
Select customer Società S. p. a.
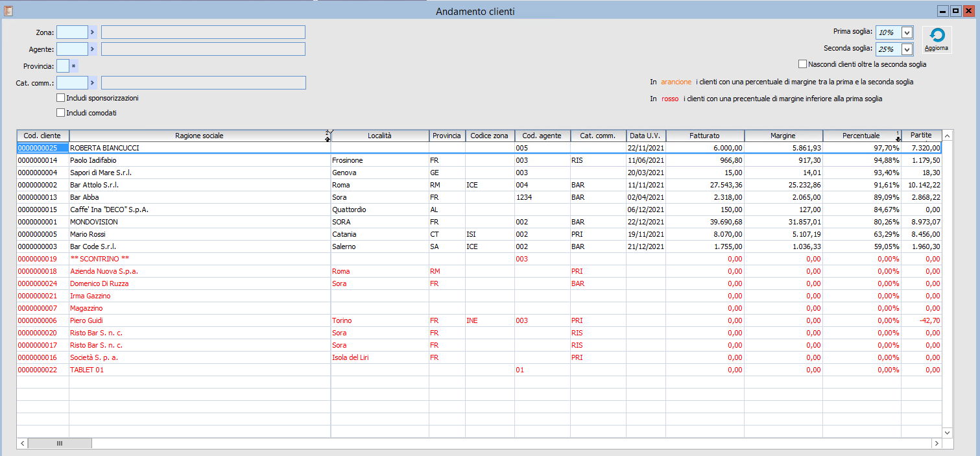[94, 357]
